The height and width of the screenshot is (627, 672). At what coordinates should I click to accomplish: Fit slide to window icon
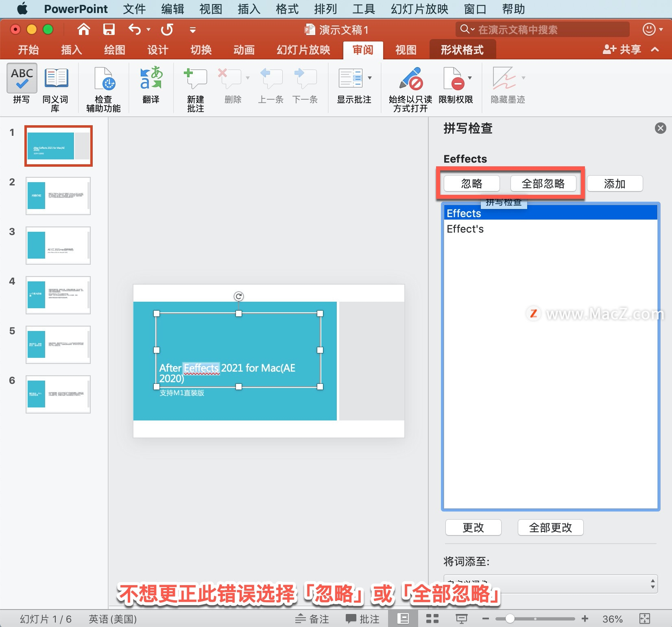pos(645,619)
